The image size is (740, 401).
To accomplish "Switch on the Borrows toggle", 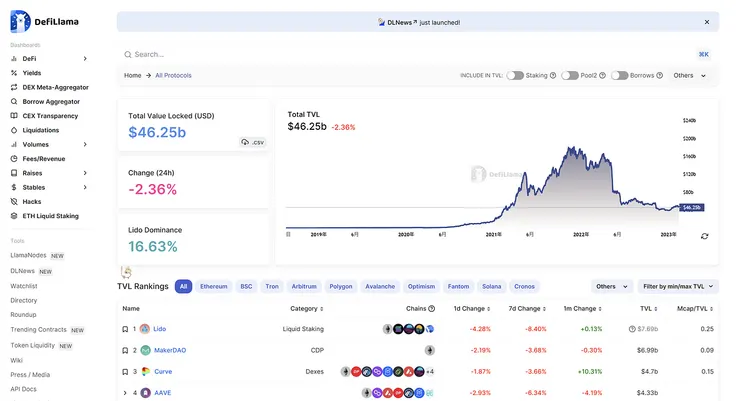I will 619,75.
